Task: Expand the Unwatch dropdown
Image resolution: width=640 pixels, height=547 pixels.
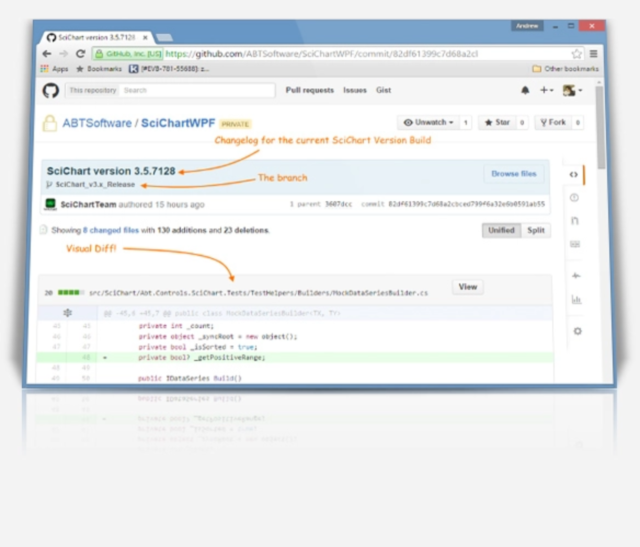Action: tap(430, 123)
